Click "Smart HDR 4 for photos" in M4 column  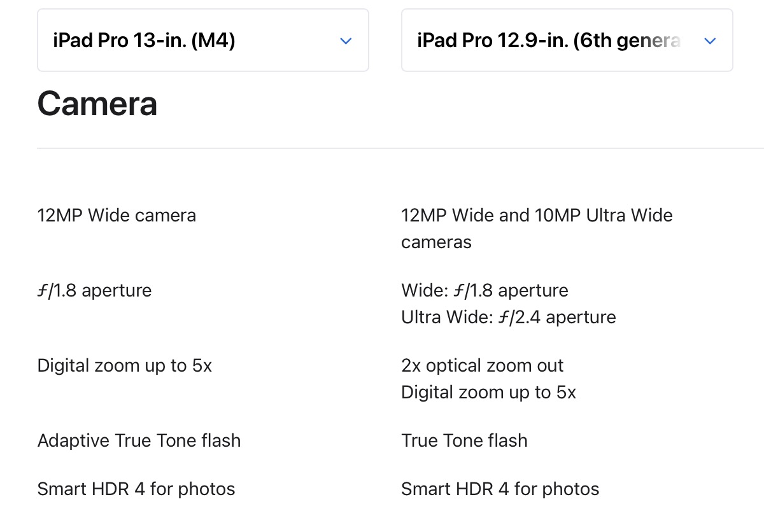pos(136,489)
